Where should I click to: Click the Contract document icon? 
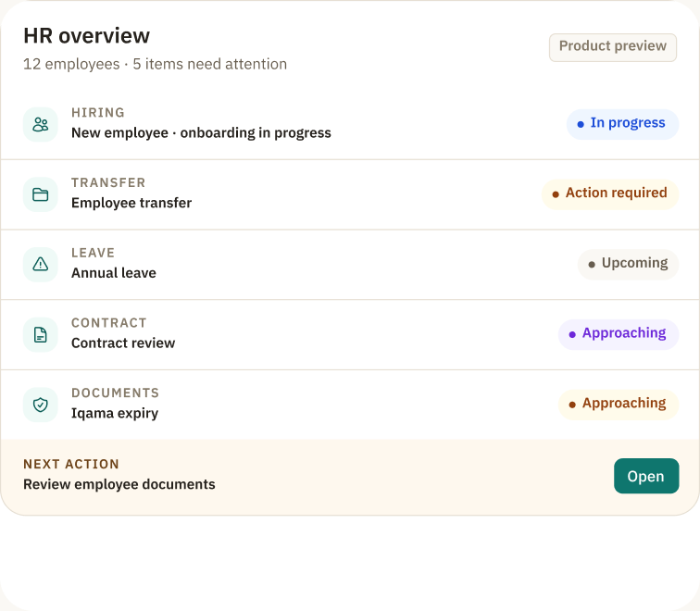coord(40,335)
